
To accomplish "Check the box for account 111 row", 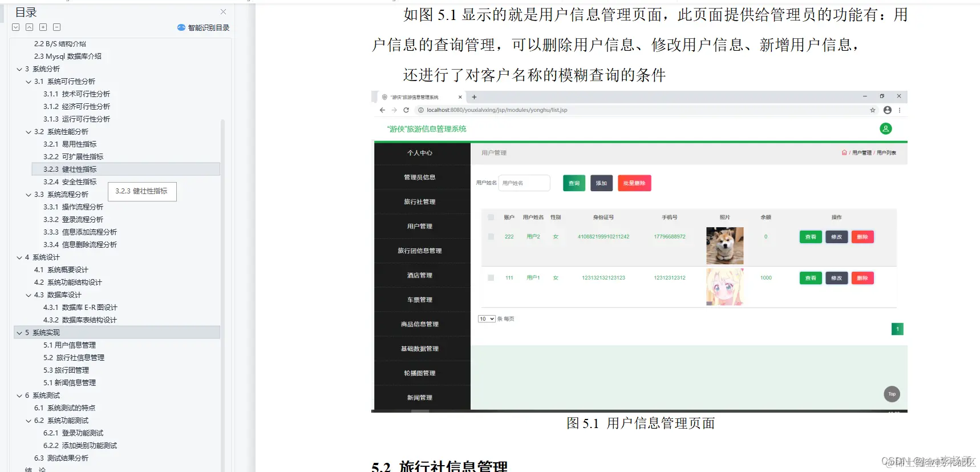I will [491, 278].
